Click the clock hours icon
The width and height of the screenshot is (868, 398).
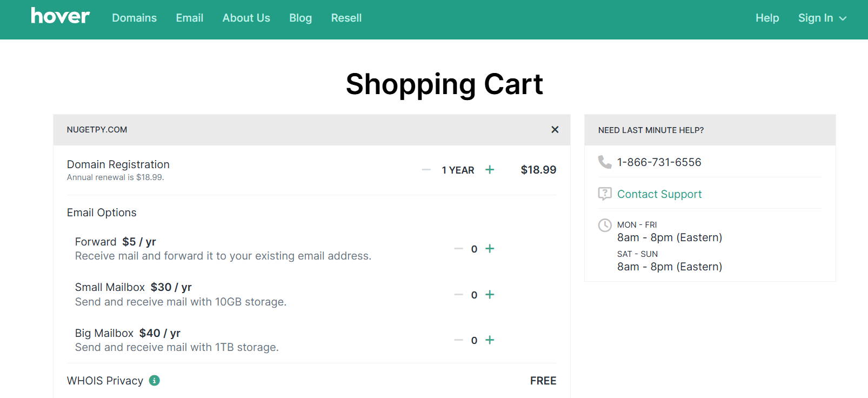pyautogui.click(x=605, y=225)
